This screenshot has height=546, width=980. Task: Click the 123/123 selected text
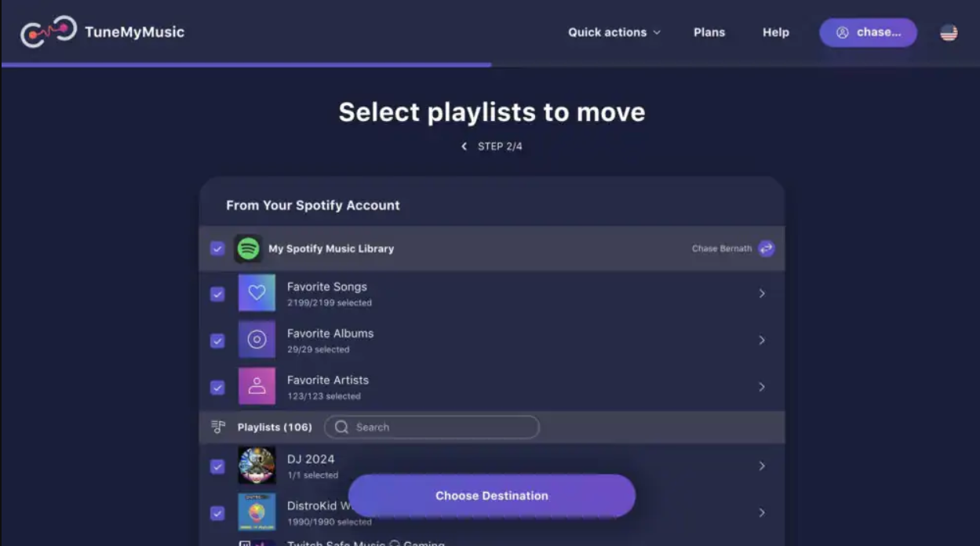click(324, 396)
